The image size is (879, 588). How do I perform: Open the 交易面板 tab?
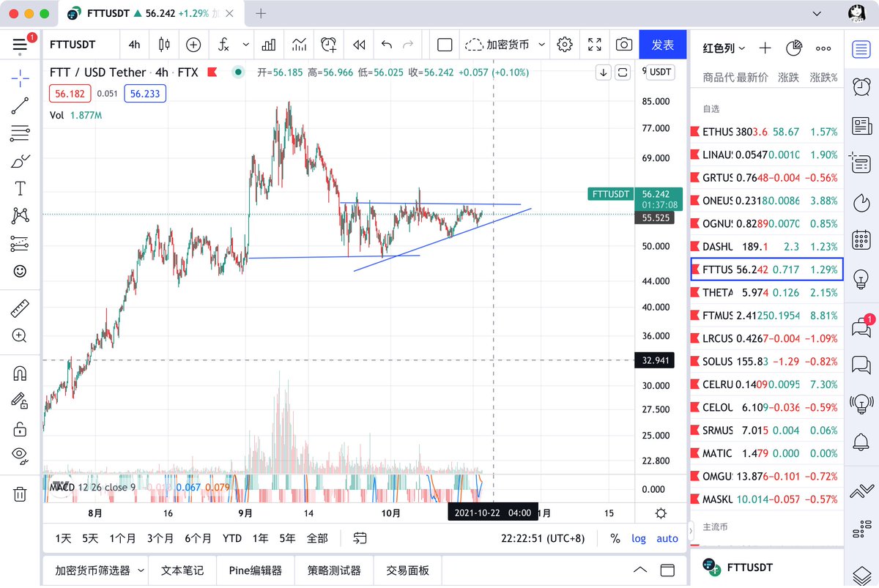coord(408,570)
